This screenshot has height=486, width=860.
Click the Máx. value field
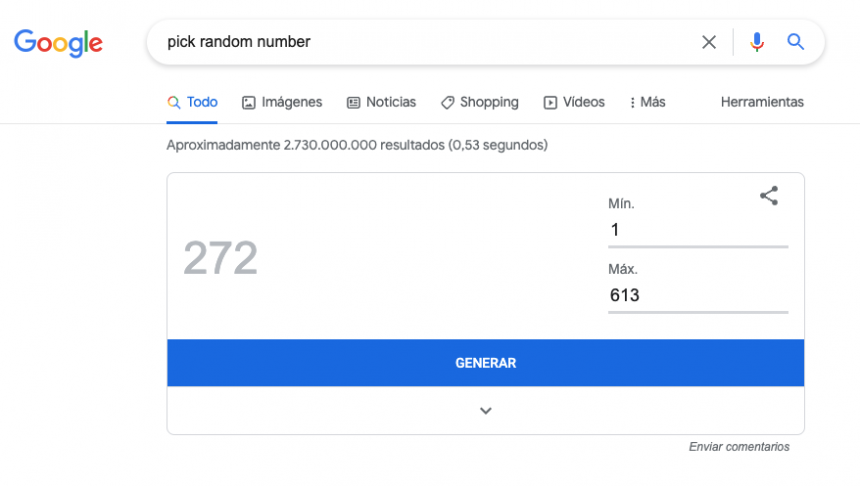697,295
